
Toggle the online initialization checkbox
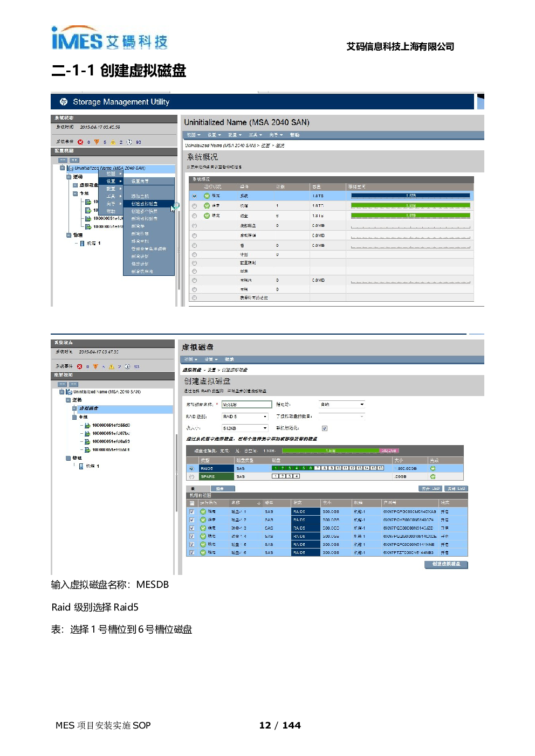[325, 428]
